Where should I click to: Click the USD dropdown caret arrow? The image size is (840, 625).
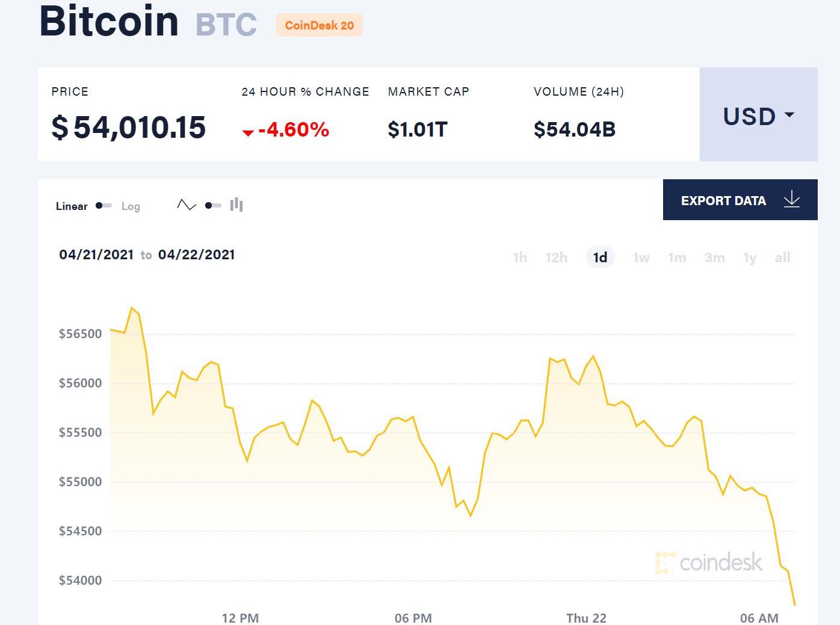click(790, 114)
